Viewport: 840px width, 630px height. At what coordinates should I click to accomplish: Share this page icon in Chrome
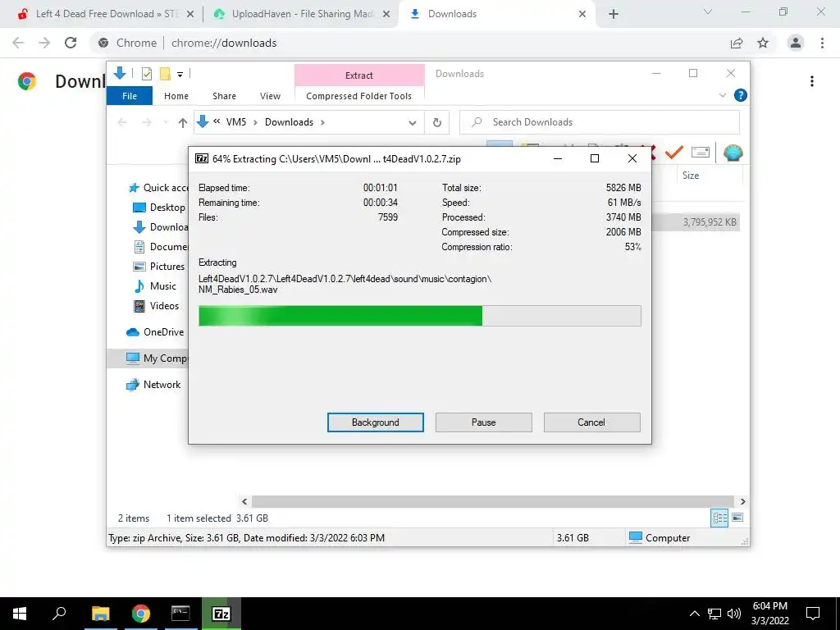[737, 43]
